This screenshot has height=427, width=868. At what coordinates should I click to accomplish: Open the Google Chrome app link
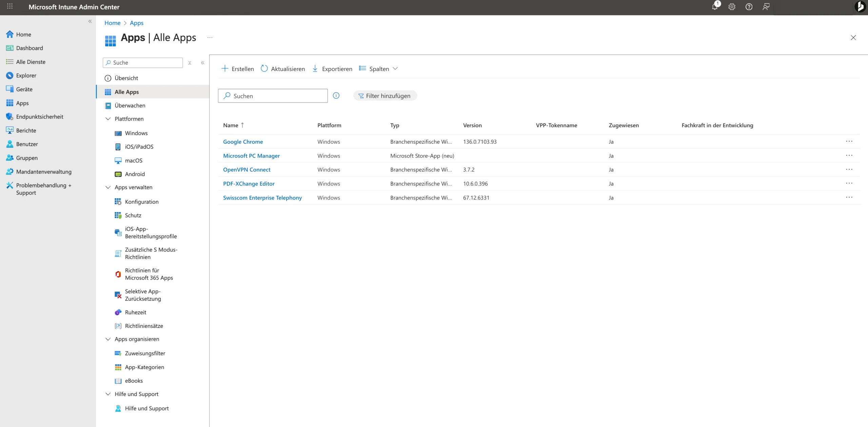[x=243, y=142]
